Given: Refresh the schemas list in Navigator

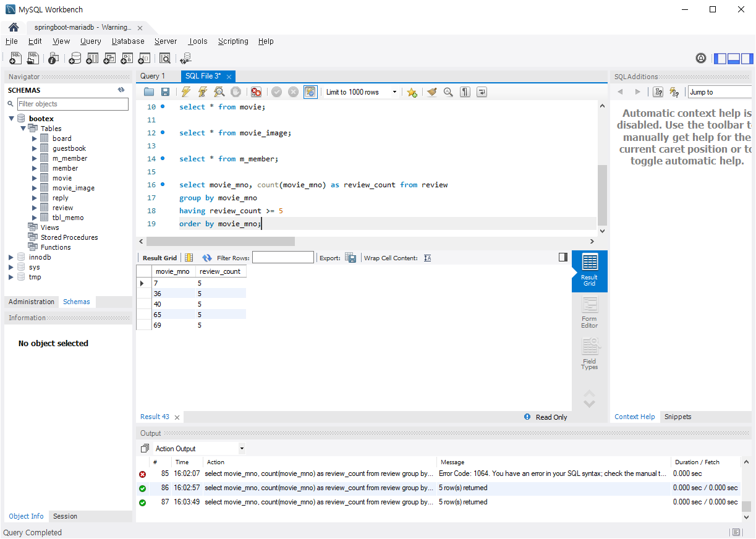Looking at the screenshot, I should click(x=121, y=90).
